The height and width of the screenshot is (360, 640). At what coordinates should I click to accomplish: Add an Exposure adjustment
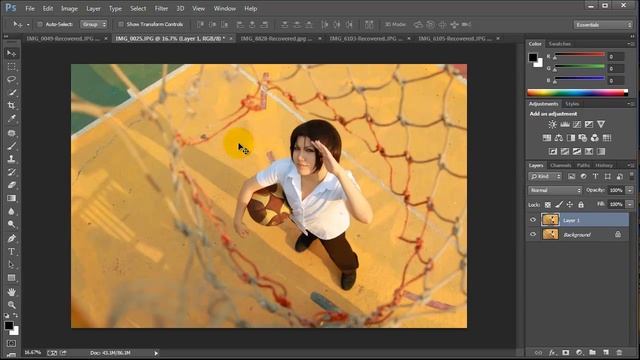pyautogui.click(x=589, y=124)
